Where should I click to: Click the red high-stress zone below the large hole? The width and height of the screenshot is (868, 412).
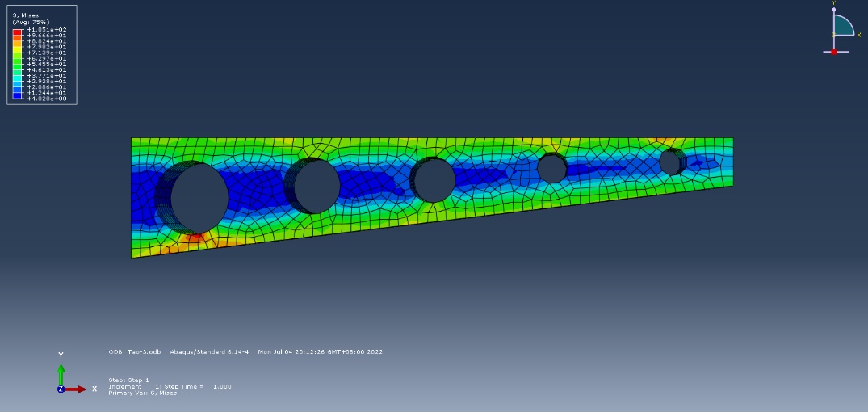(x=192, y=238)
